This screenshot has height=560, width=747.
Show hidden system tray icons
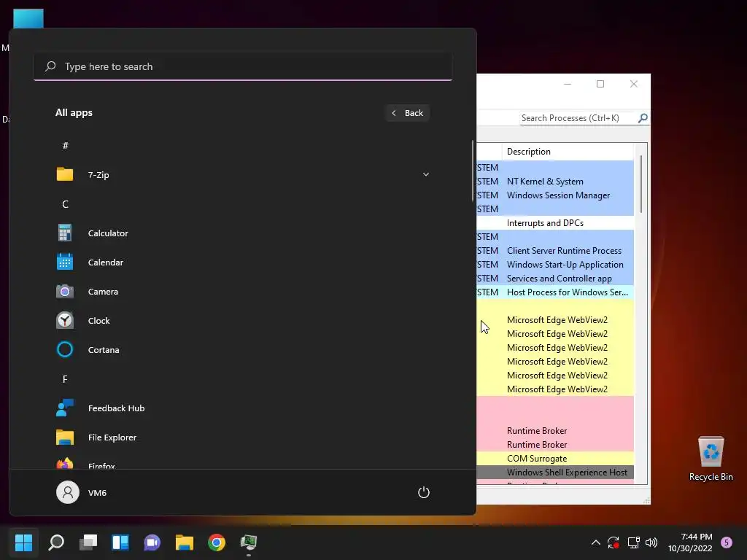coord(595,542)
